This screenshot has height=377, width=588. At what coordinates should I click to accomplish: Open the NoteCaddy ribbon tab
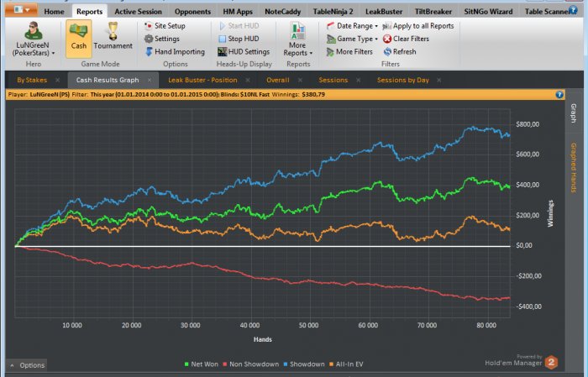click(282, 12)
